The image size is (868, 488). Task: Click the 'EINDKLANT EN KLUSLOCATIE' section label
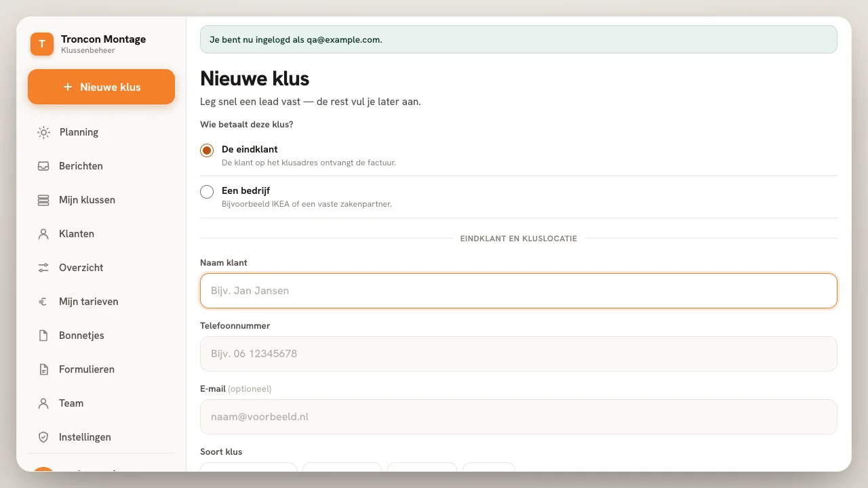click(x=519, y=239)
